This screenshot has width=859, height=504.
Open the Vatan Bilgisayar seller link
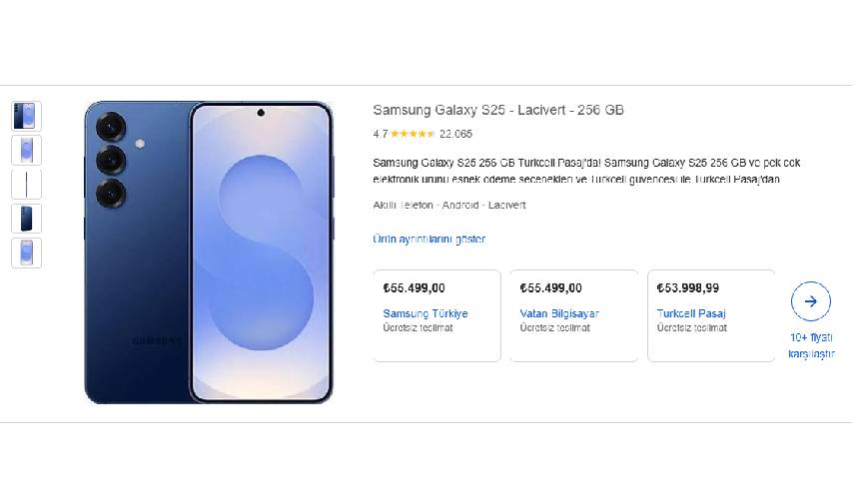tap(559, 313)
